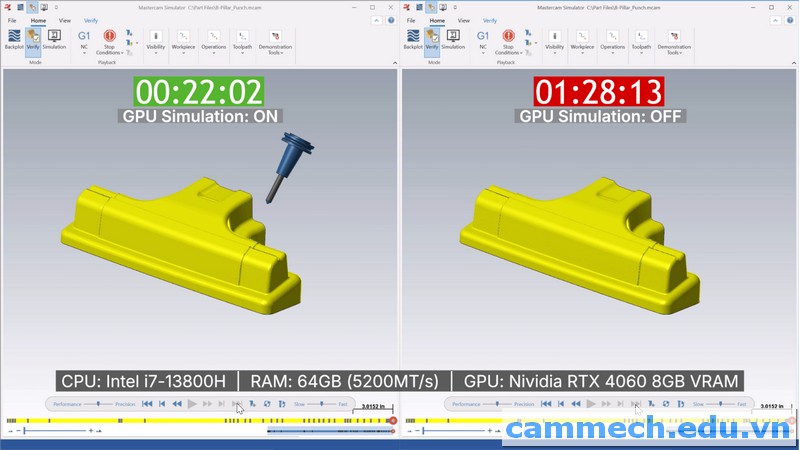Click rewind icon in right playback bar
Screen dimensions: 800x450
click(576, 404)
